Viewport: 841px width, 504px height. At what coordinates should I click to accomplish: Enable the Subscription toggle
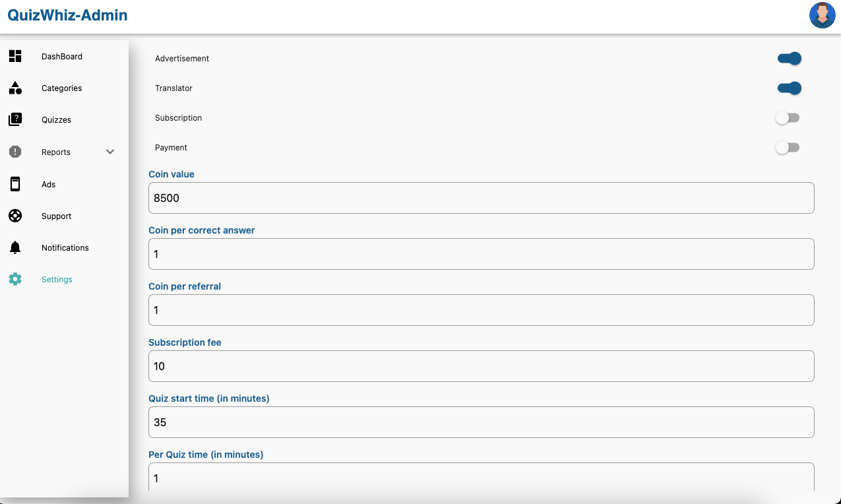pos(788,118)
